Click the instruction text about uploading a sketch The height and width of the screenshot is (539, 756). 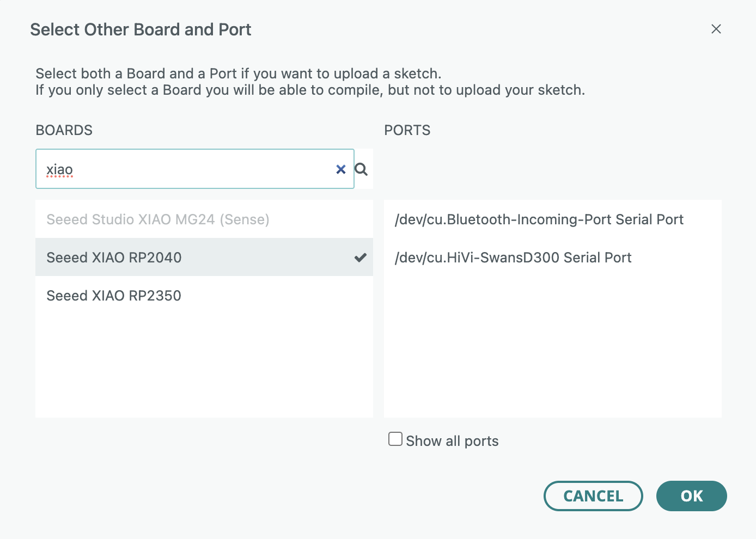(x=310, y=81)
